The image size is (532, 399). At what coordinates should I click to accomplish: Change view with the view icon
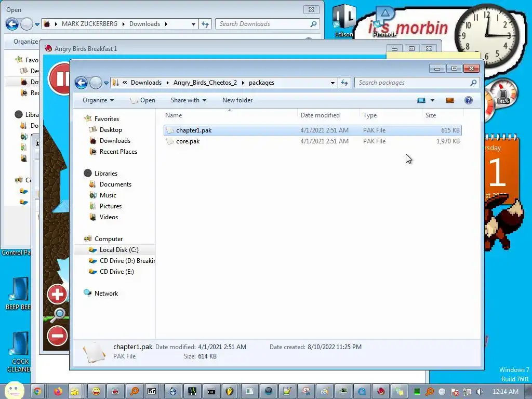pos(421,100)
